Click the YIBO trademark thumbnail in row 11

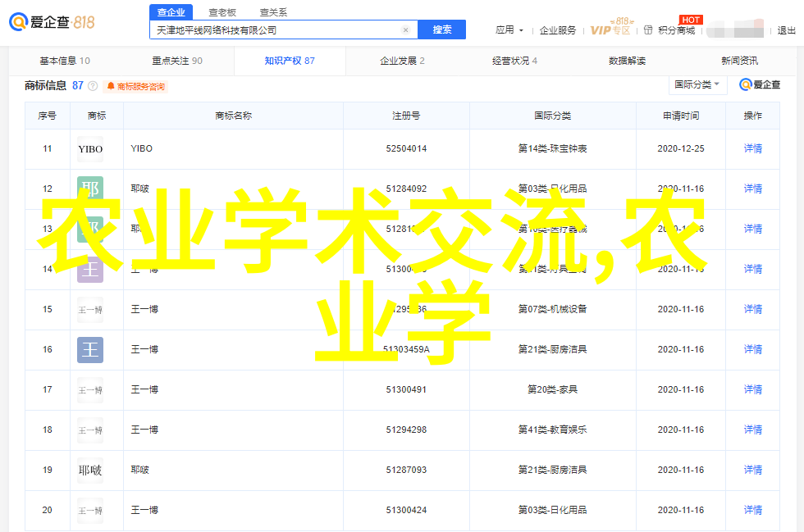90,149
